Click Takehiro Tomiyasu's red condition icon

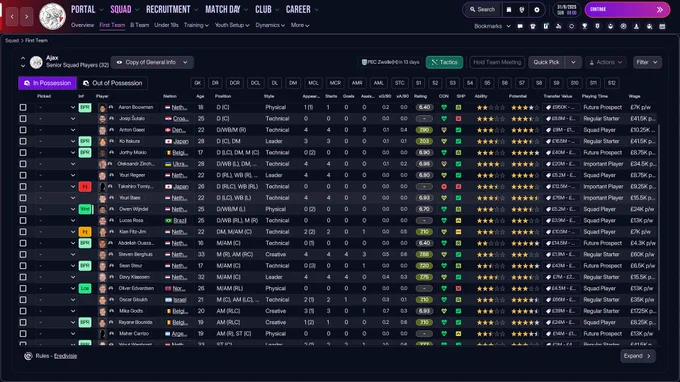444,186
